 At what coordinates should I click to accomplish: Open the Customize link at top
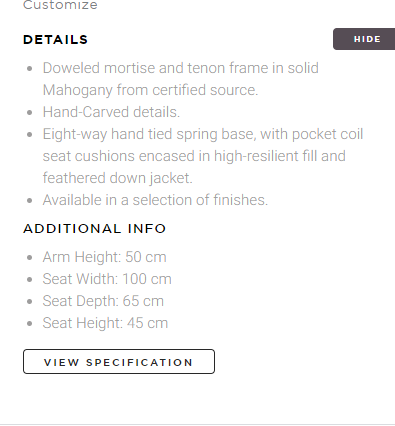tap(60, 5)
